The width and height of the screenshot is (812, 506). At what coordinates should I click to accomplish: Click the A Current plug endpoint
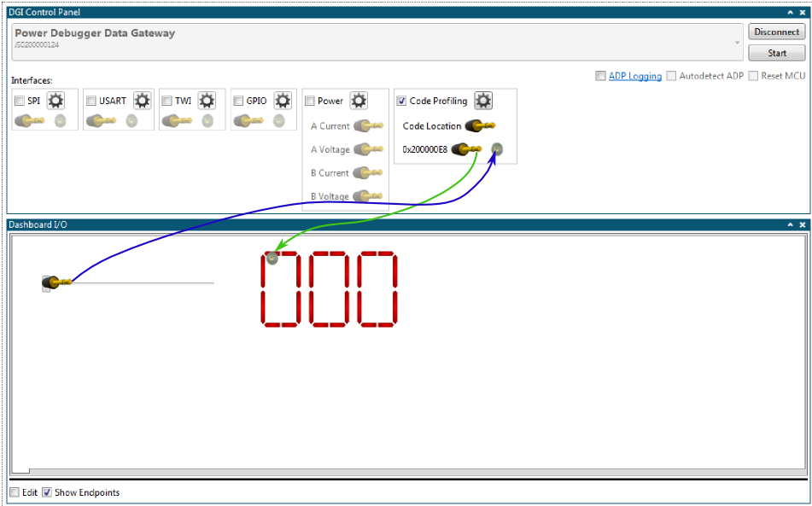click(369, 125)
